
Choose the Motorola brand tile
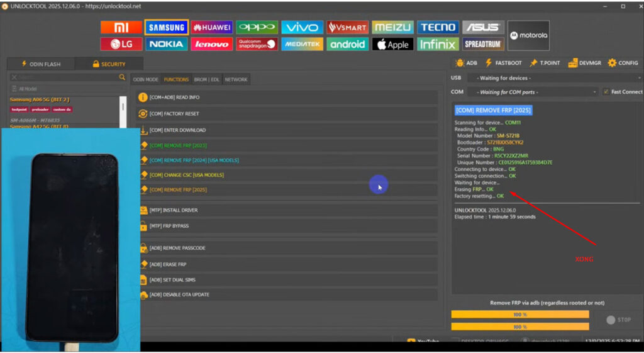coord(528,36)
